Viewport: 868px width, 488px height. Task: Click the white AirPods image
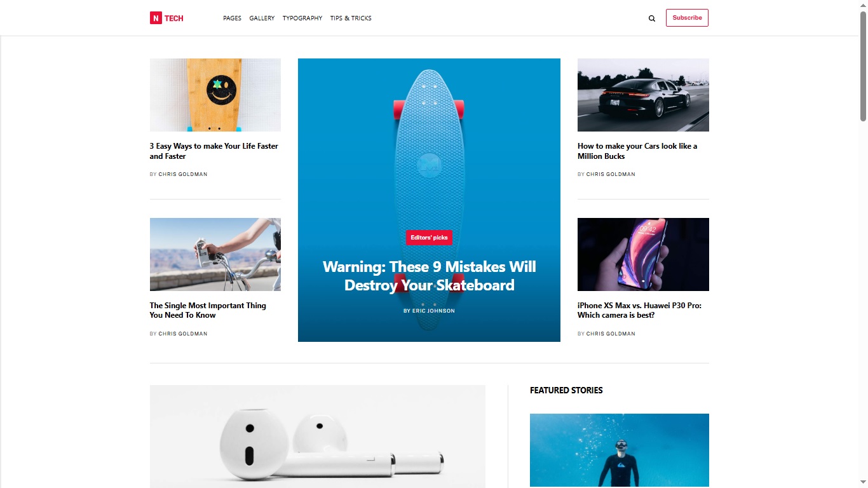(318, 437)
